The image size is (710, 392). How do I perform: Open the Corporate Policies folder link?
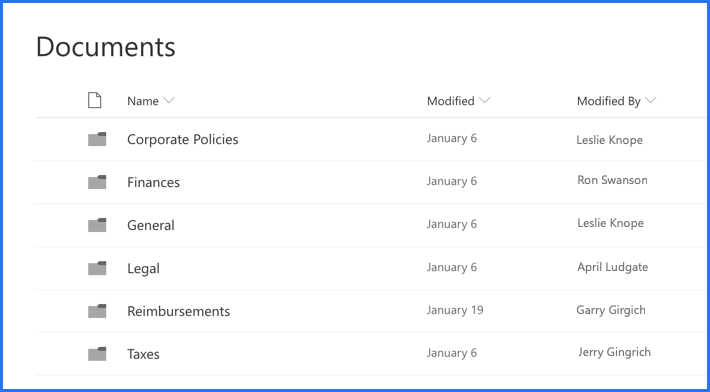[x=182, y=139]
